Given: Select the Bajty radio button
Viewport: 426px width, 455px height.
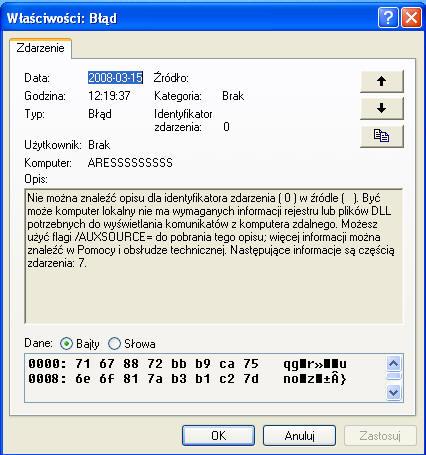Looking at the screenshot, I should (x=66, y=344).
